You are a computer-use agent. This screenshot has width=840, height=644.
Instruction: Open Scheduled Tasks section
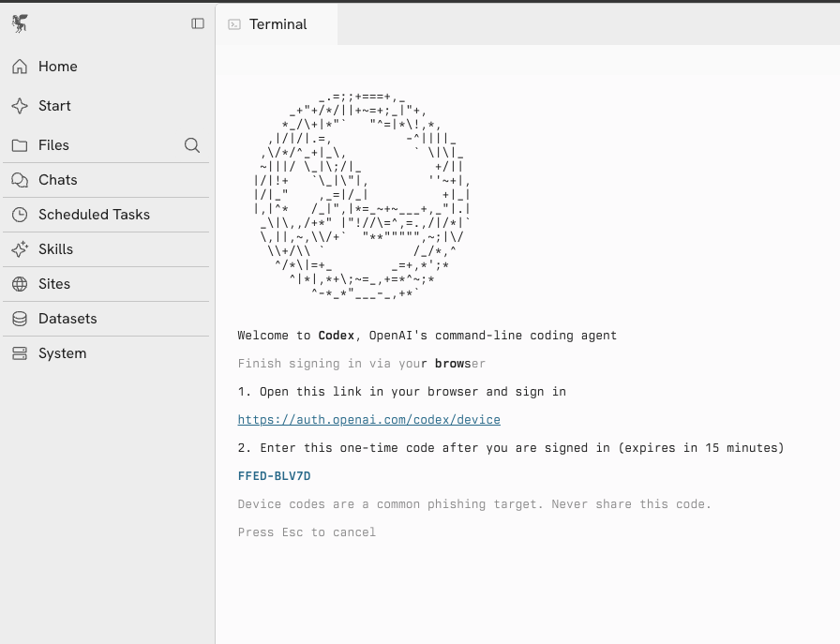(106, 215)
